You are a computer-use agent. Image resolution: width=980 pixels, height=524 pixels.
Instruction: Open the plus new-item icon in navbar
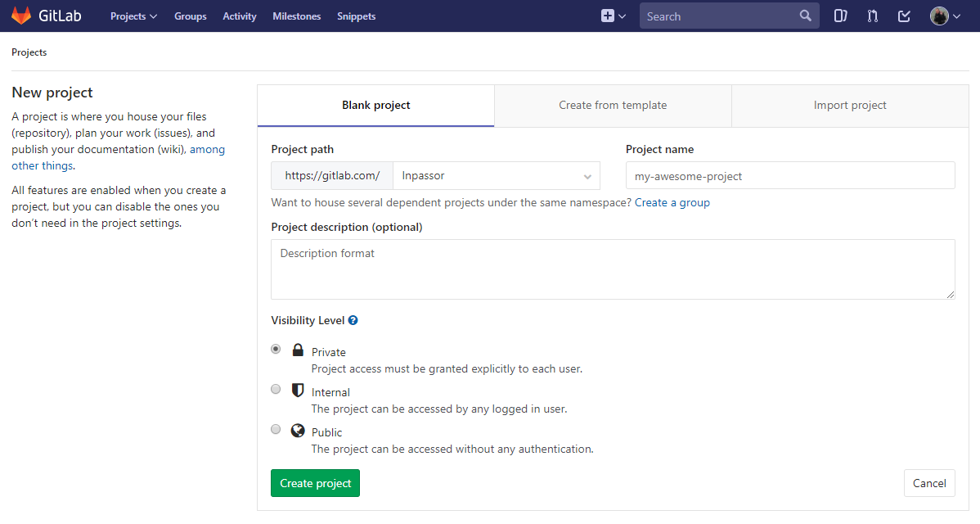(608, 16)
